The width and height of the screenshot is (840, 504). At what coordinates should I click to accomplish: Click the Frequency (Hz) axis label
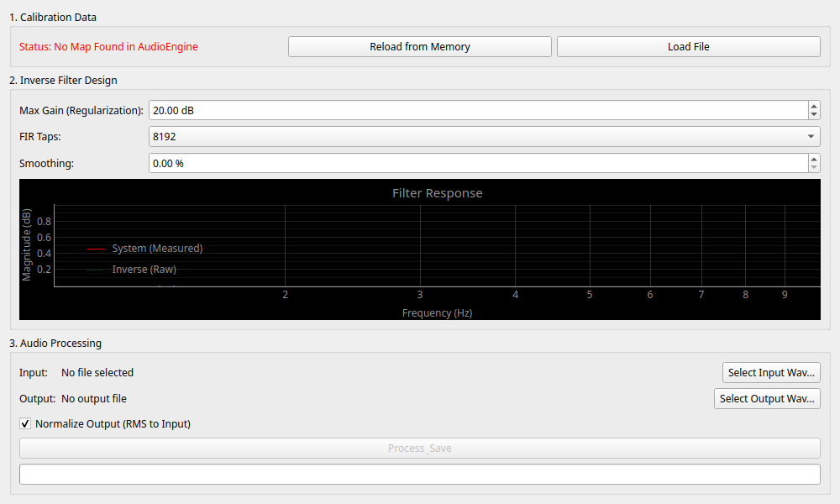pyautogui.click(x=437, y=313)
